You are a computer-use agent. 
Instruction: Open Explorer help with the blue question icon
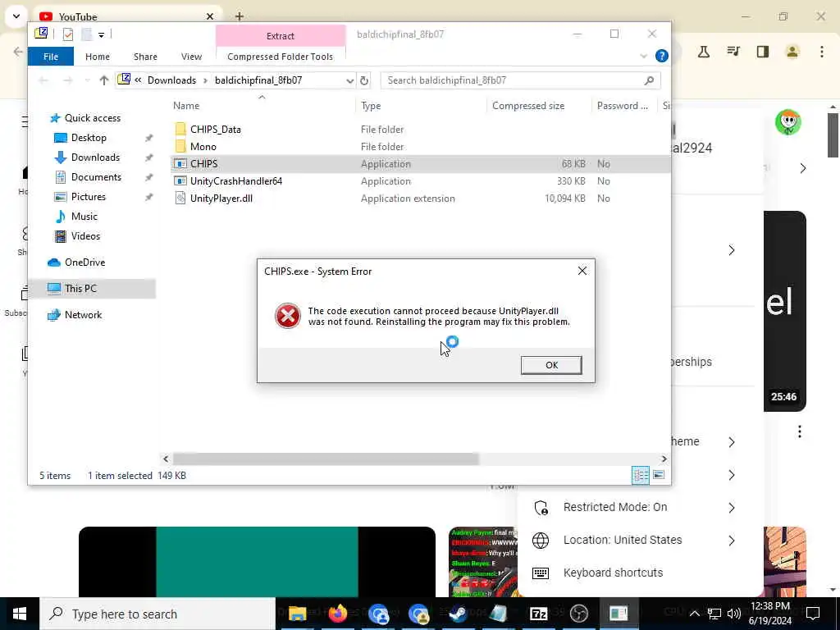pyautogui.click(x=662, y=56)
